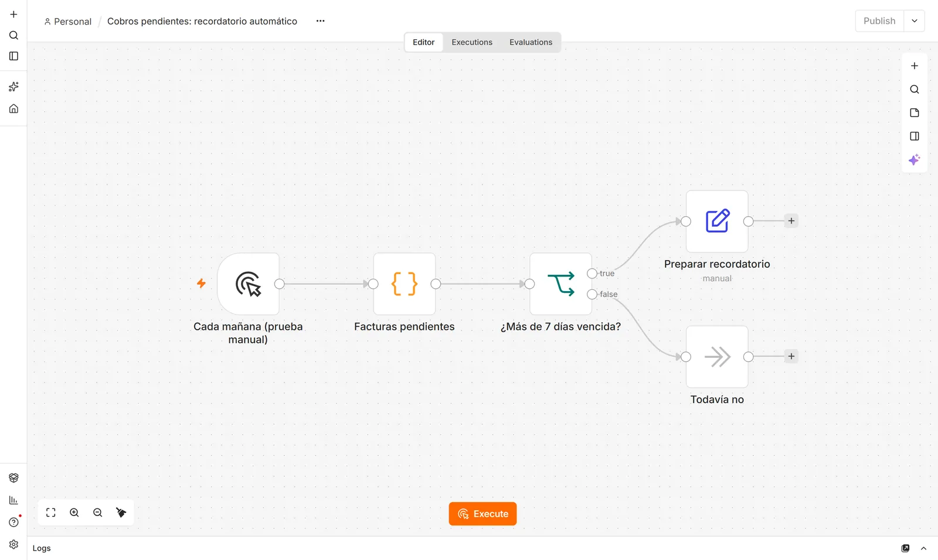Select the Preparar recordatorio edit node
The image size is (938, 560).
[717, 221]
